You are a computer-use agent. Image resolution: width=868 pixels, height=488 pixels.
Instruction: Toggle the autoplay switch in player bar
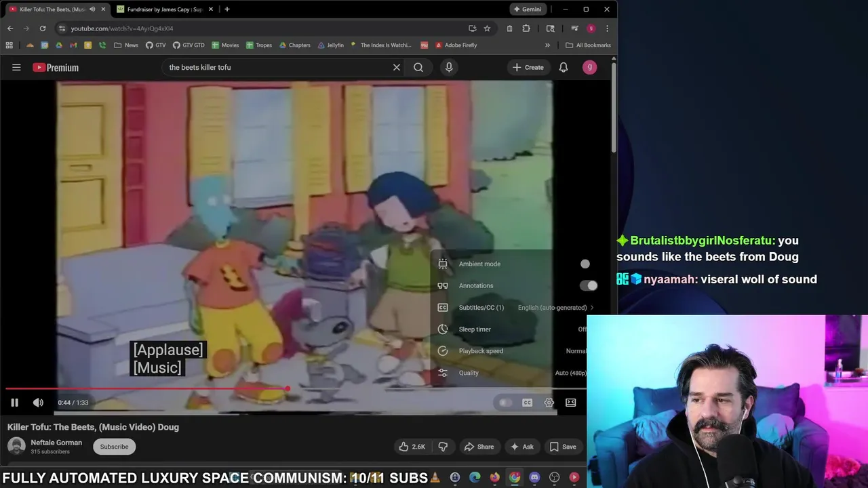(505, 403)
